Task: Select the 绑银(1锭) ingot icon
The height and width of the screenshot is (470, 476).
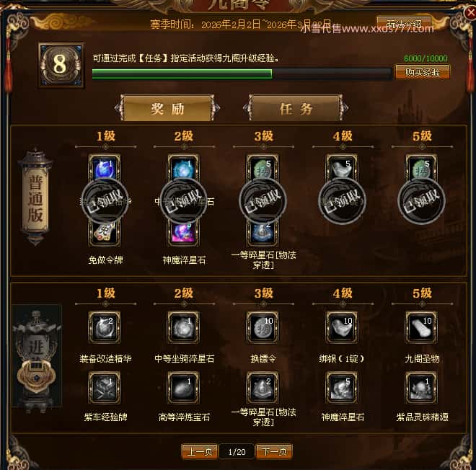Action: [342, 327]
